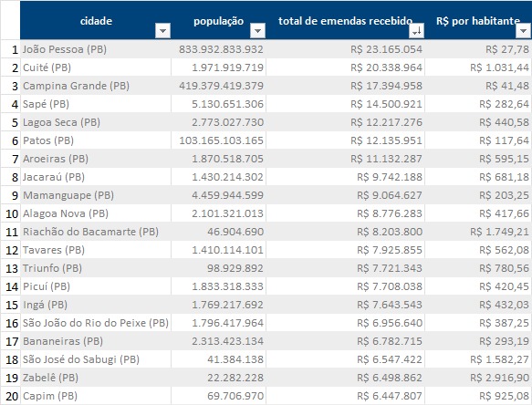Select the Riachão do Bacamarte (PB) cell
The image size is (532, 405).
(96, 232)
